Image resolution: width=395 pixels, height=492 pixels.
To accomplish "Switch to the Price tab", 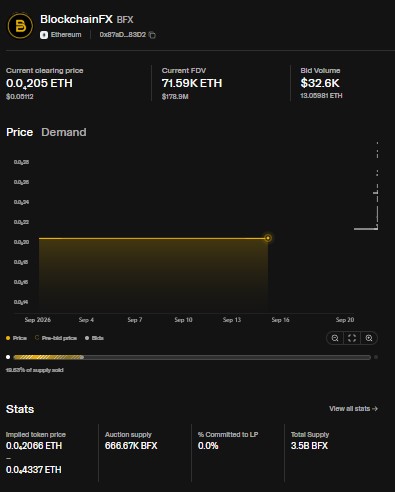I will [19, 132].
